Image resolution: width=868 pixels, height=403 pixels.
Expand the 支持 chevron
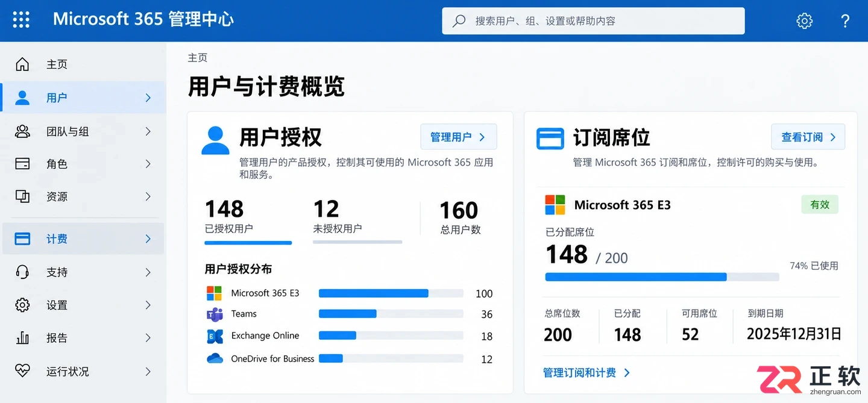coord(148,272)
